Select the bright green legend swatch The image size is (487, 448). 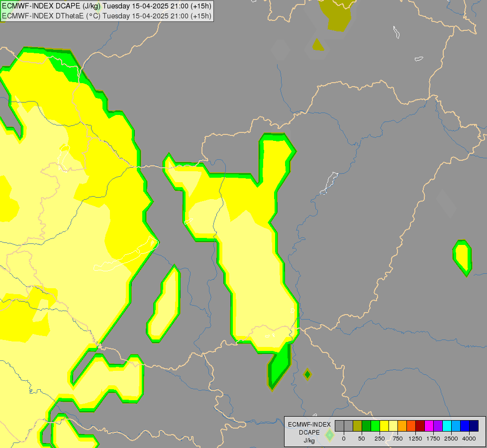(x=375, y=426)
